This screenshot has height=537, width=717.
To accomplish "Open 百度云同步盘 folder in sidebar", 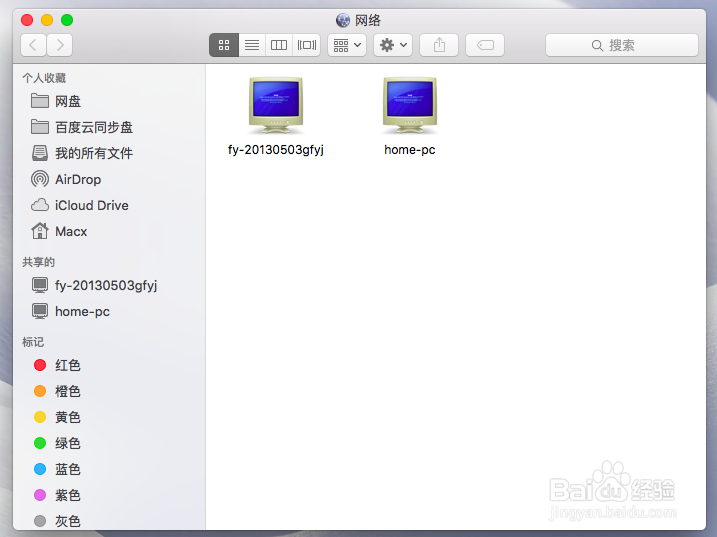I will click(x=109, y=127).
